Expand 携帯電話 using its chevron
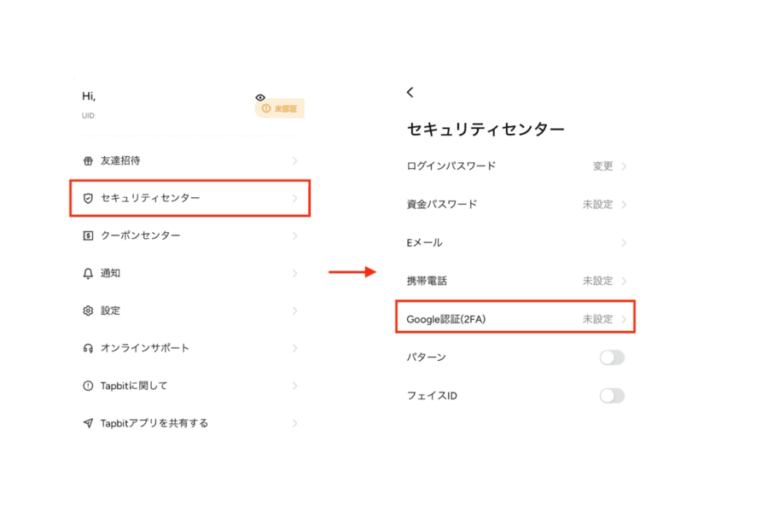The width and height of the screenshot is (768, 529). coord(624,281)
